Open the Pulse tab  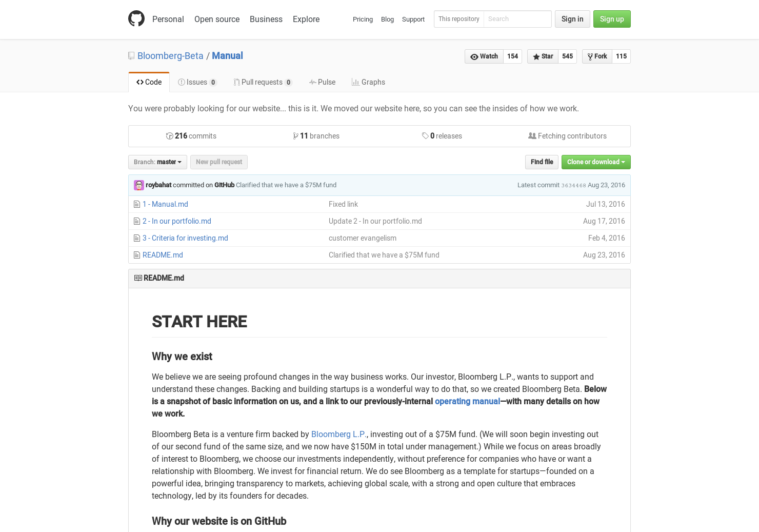tap(322, 82)
